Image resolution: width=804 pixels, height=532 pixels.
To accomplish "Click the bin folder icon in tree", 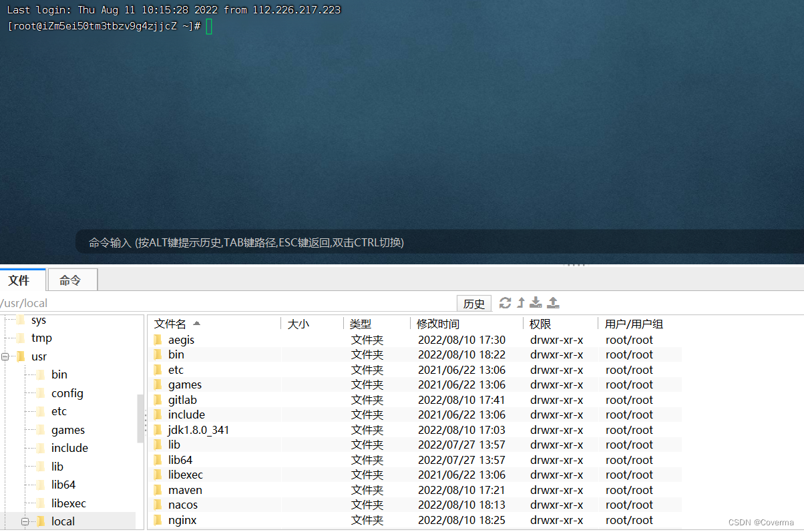I will tap(41, 375).
